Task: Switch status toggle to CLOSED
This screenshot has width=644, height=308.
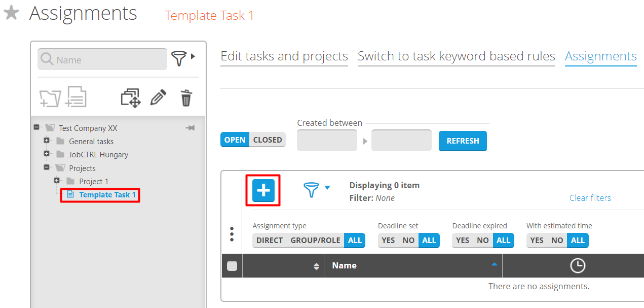Action: (x=268, y=140)
